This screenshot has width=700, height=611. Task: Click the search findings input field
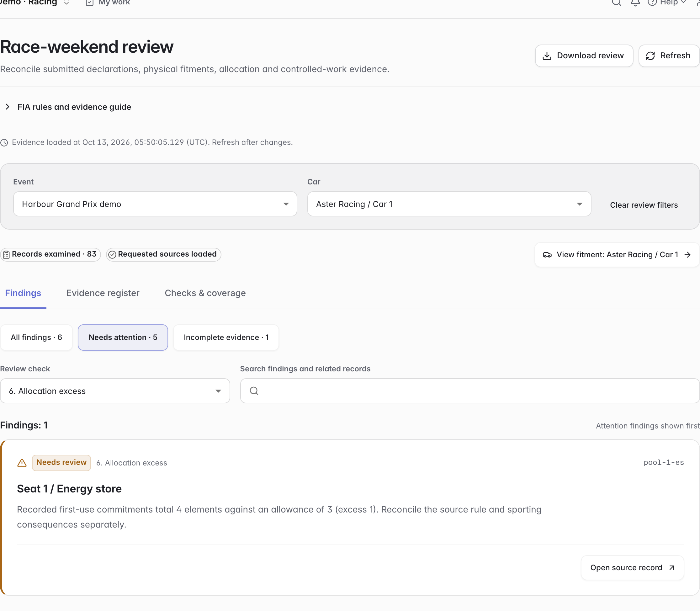[470, 391]
